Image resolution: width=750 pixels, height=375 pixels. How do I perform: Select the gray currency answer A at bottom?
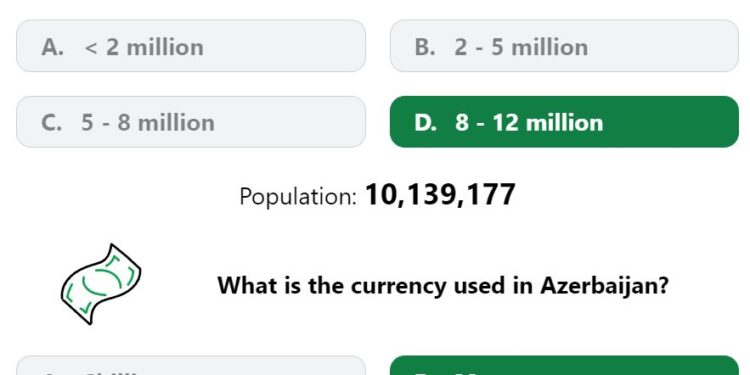[191, 365]
